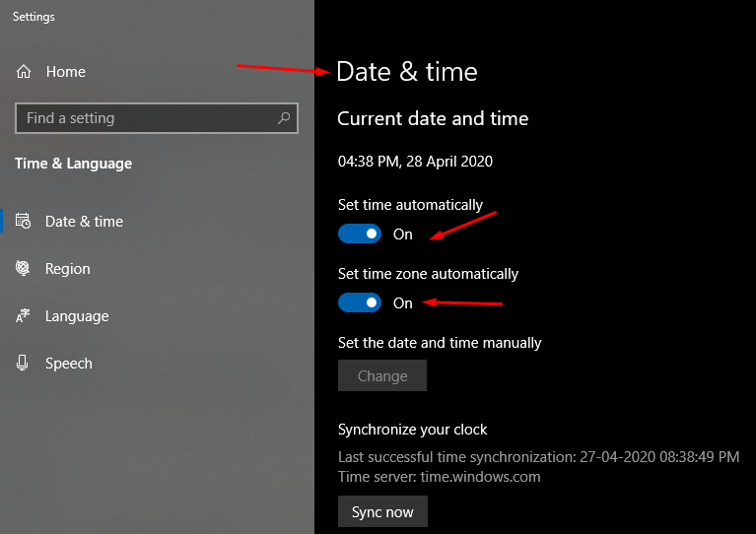The height and width of the screenshot is (534, 756).
Task: Click the calendar-clock icon beside Date & time
Action: point(24,222)
